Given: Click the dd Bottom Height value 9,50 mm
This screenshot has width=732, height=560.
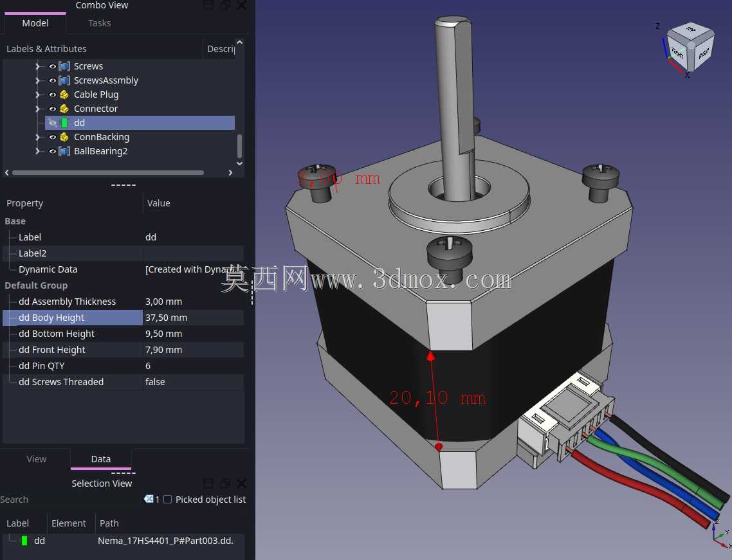Looking at the screenshot, I should [193, 334].
